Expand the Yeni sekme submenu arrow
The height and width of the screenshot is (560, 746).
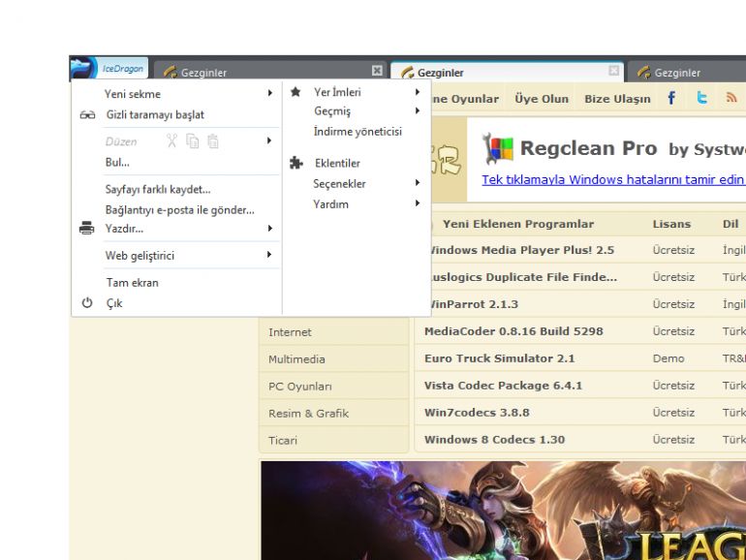(x=269, y=93)
